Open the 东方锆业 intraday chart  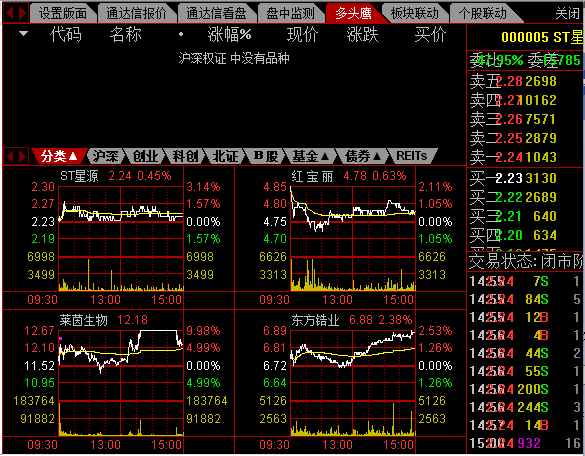[x=353, y=383]
